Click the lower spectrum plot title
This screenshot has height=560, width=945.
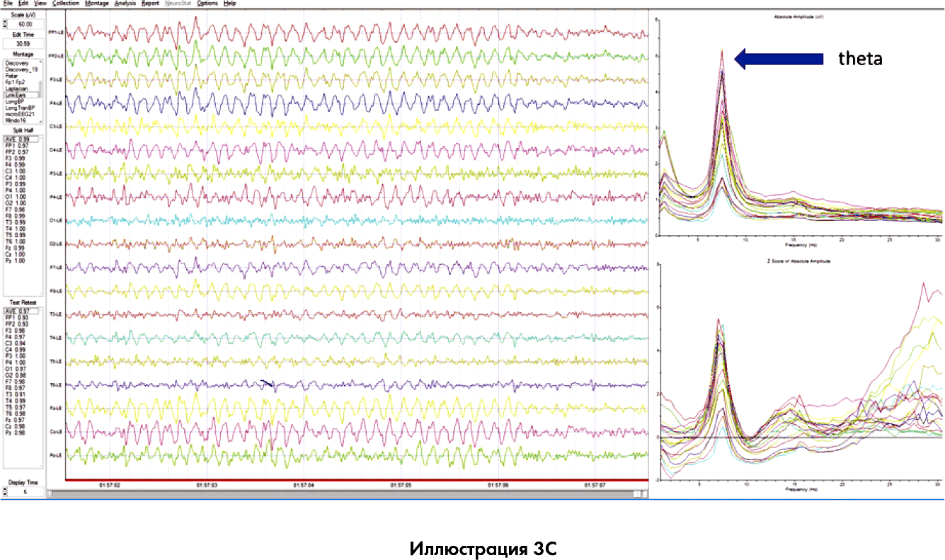tap(798, 261)
